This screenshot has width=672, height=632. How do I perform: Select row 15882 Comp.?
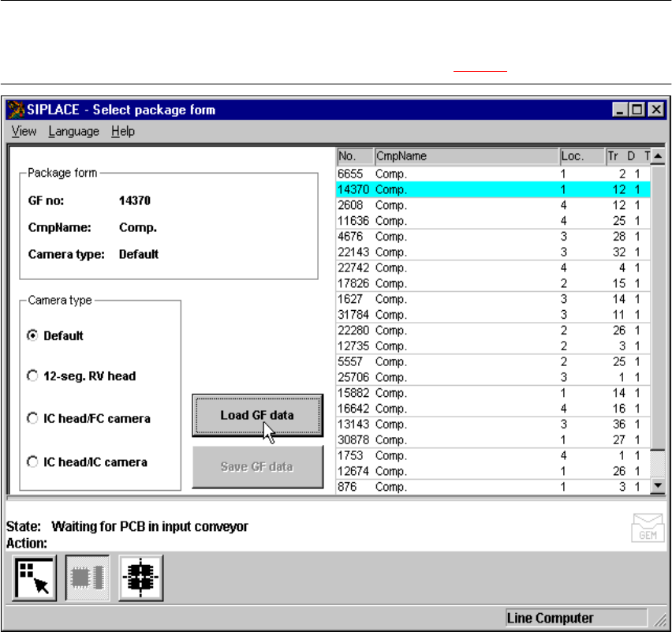(493, 393)
